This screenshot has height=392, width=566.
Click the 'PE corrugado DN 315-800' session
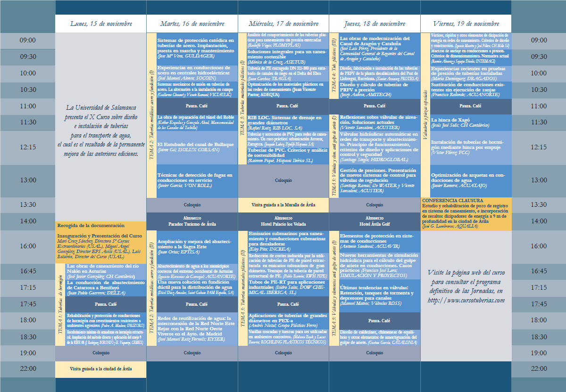pos(288,73)
